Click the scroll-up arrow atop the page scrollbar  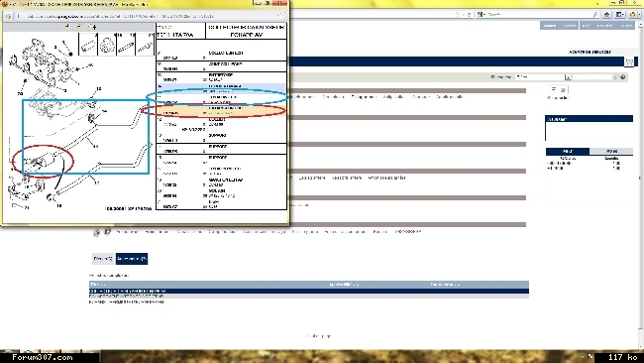[641, 24]
